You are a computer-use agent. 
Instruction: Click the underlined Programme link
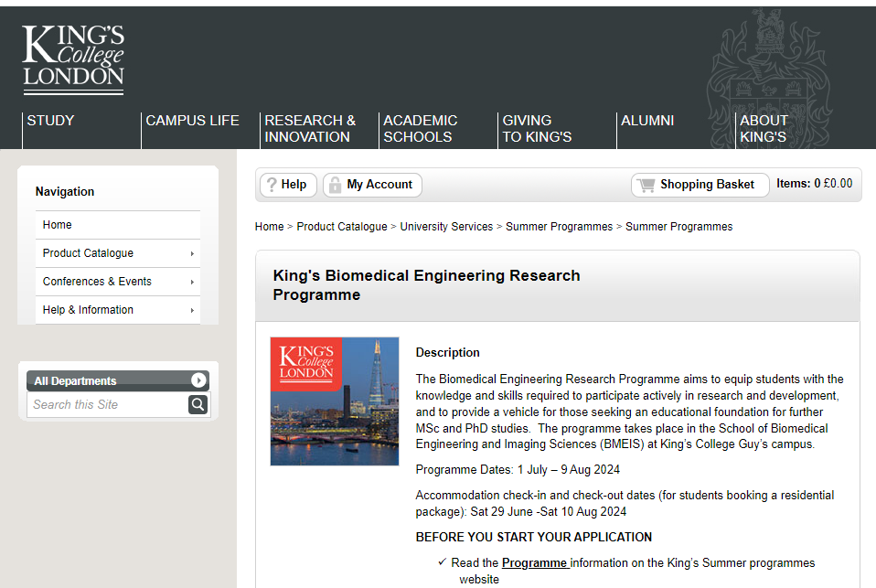[x=535, y=562]
